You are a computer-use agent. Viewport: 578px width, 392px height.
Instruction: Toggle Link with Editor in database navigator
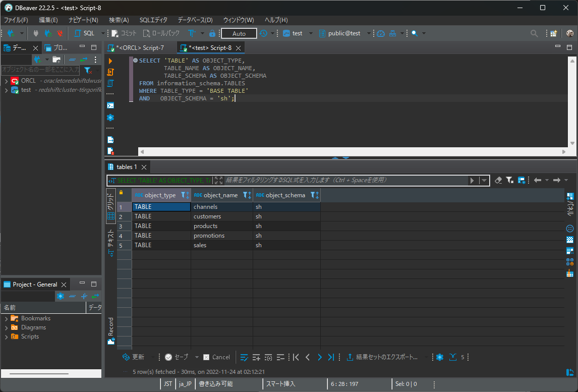[x=84, y=60]
